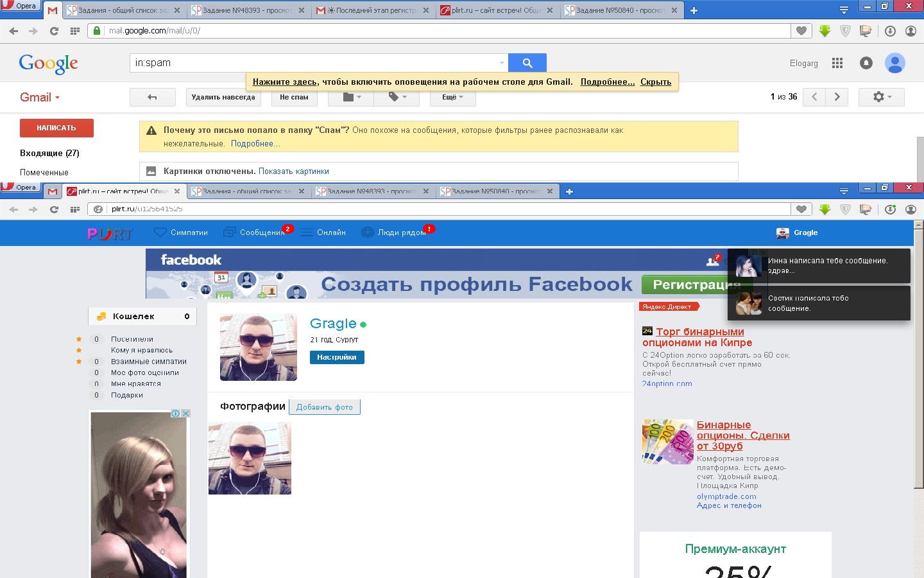Switch to Последний этап регистр tab
This screenshot has width=924, height=578.
tap(372, 10)
